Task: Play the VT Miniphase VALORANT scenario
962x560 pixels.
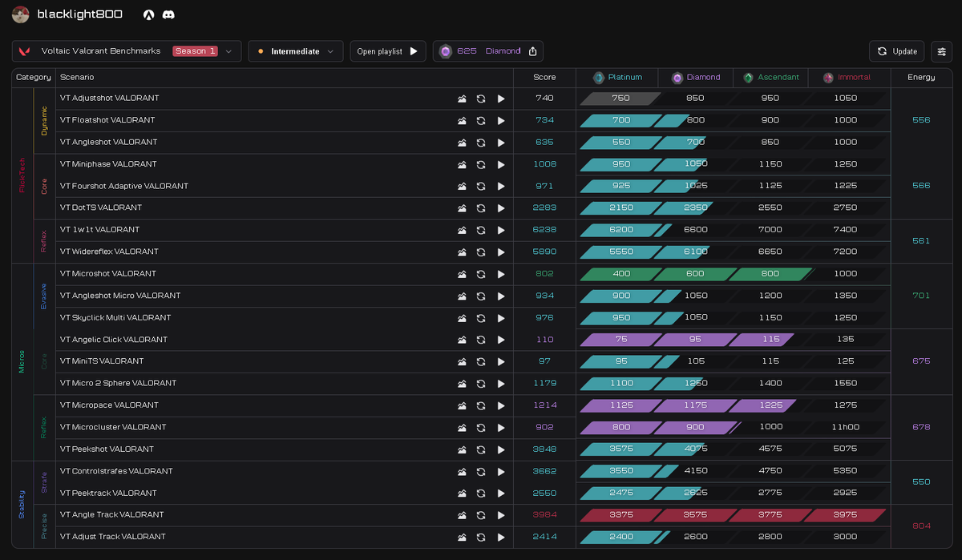Action: click(x=501, y=164)
